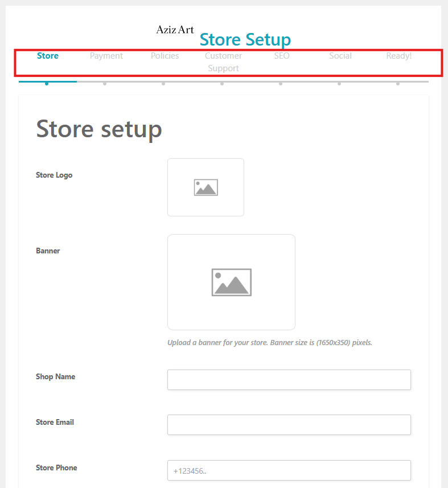Click the progress dot under Ready! step
The image size is (448, 488).
[x=398, y=84]
